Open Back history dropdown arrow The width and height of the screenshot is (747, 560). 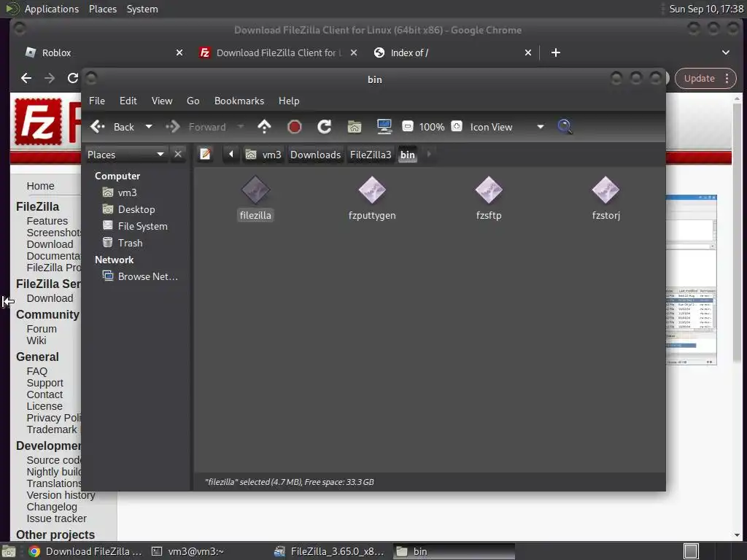(x=149, y=127)
